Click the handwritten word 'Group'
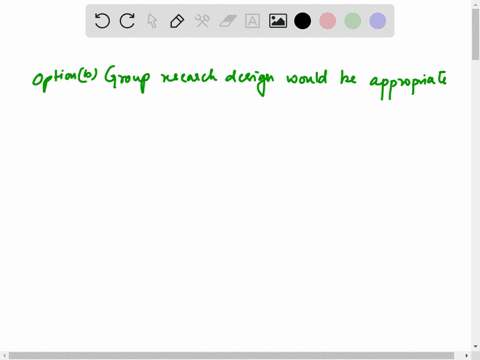The image size is (480, 360). [x=127, y=79]
